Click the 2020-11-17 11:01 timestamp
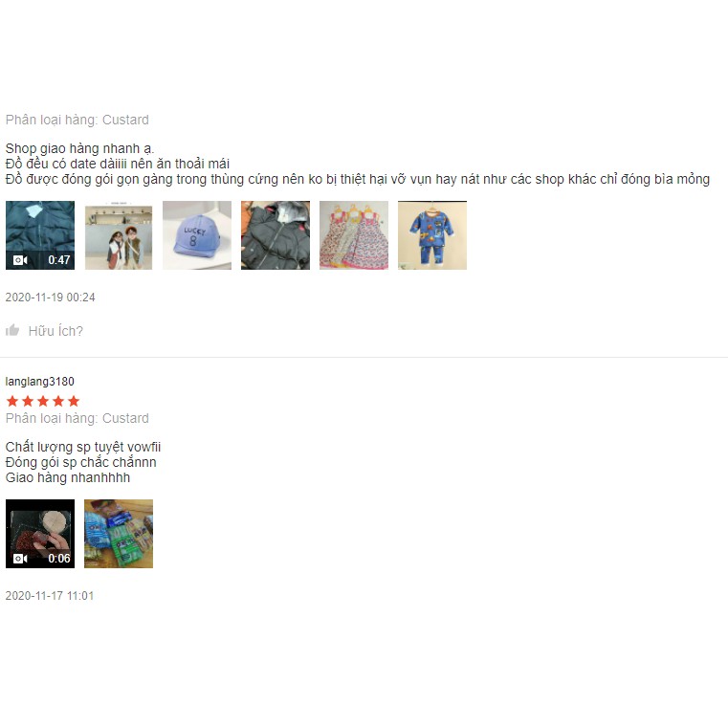This screenshot has width=728, height=728. coord(50,596)
